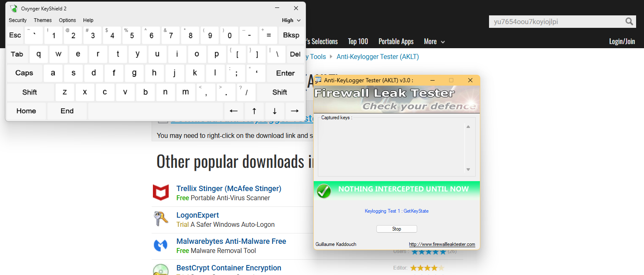Viewport: 644px width, 275px height.
Task: Click the Malwarebytes logo icon
Action: [x=161, y=245]
